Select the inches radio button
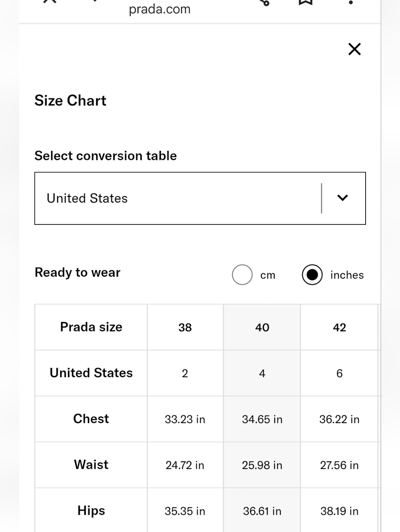 click(312, 275)
